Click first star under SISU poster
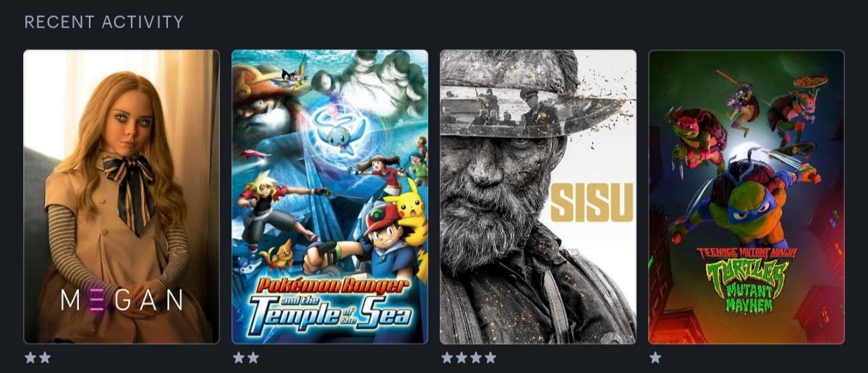Screen dimensions: 868x373 pos(448,357)
